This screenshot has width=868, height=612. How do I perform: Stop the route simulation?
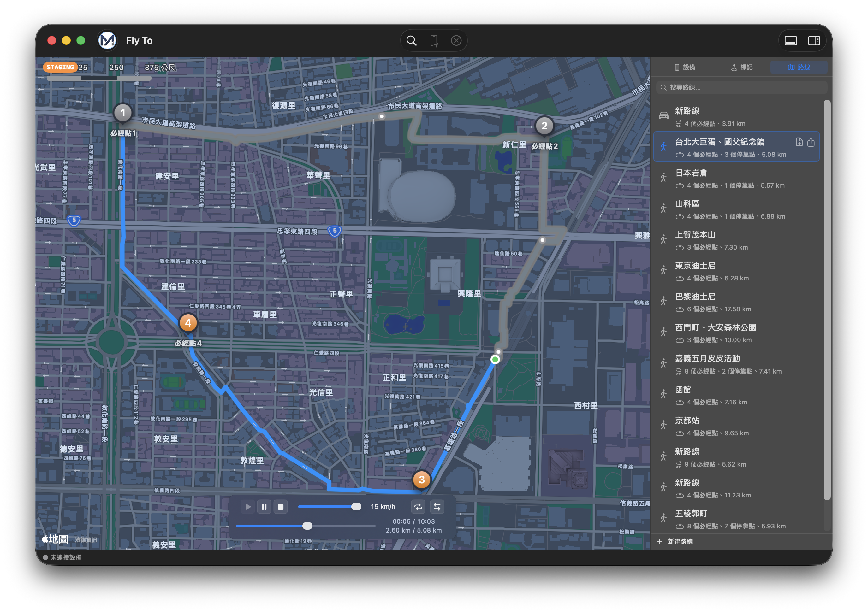(x=281, y=507)
